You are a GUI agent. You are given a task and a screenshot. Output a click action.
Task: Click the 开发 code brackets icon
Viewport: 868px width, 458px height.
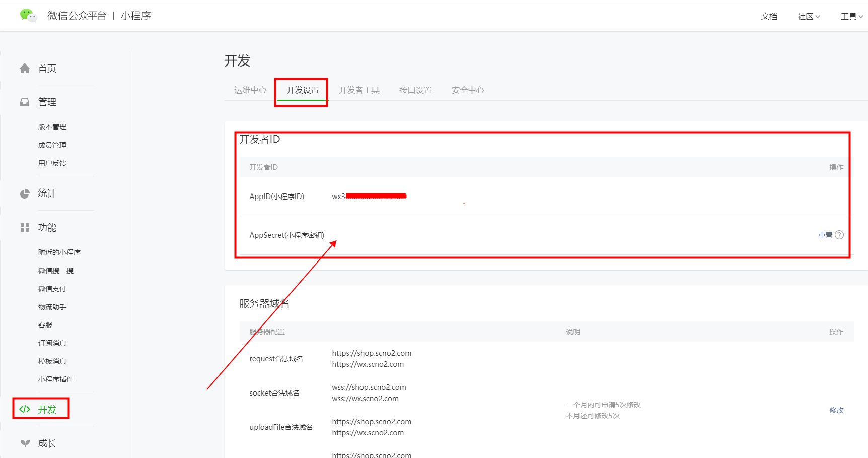pos(25,409)
